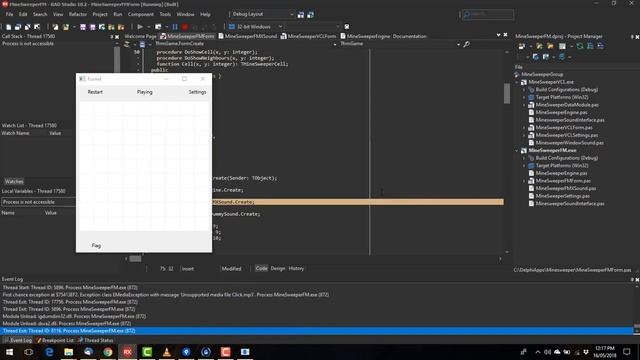
Task: Click the vertical scrollbar of the code editor
Action: point(507,151)
